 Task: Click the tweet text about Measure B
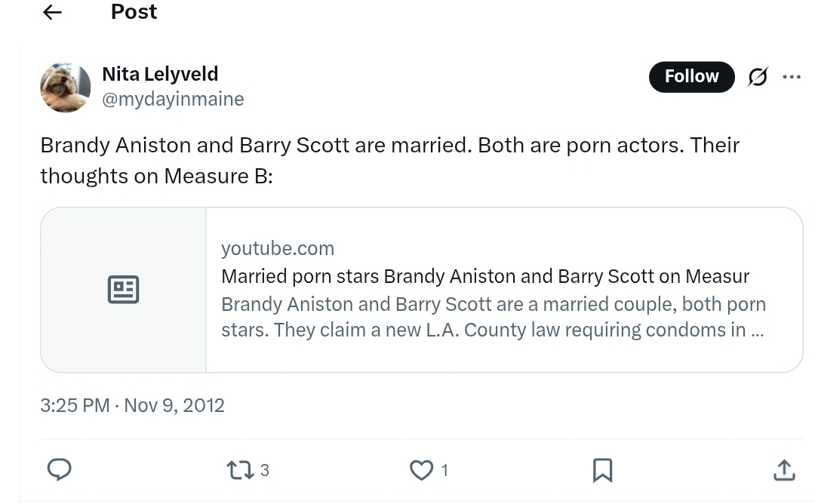(389, 160)
